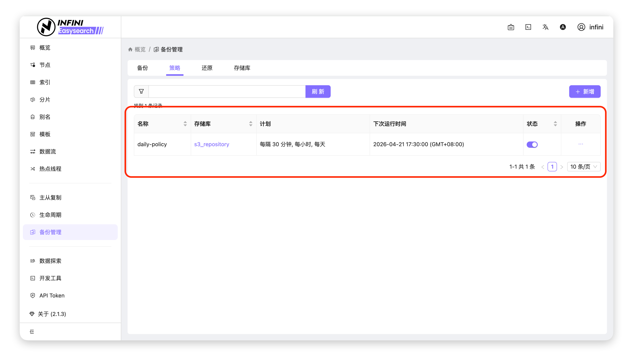Sort the table by 状态 column
The height and width of the screenshot is (364, 633).
click(555, 124)
